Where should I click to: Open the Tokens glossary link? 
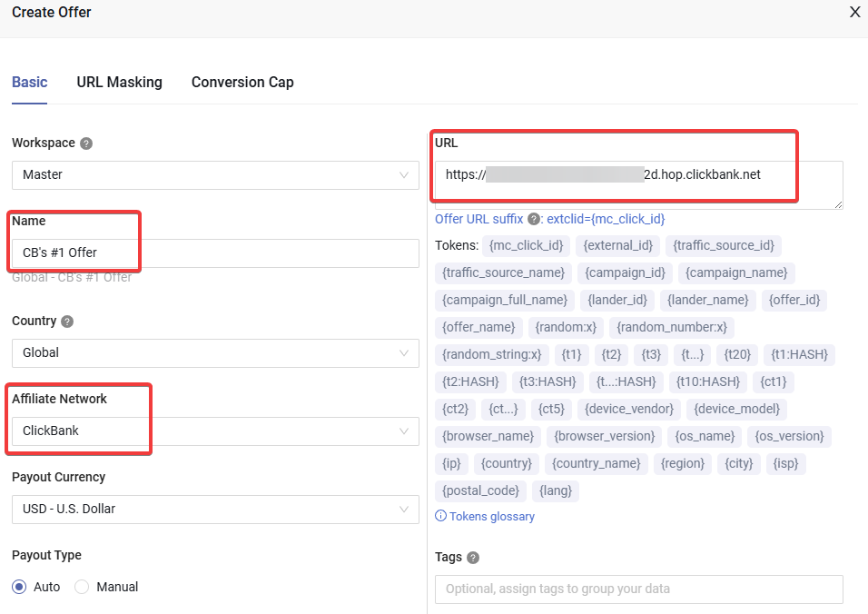click(x=491, y=517)
